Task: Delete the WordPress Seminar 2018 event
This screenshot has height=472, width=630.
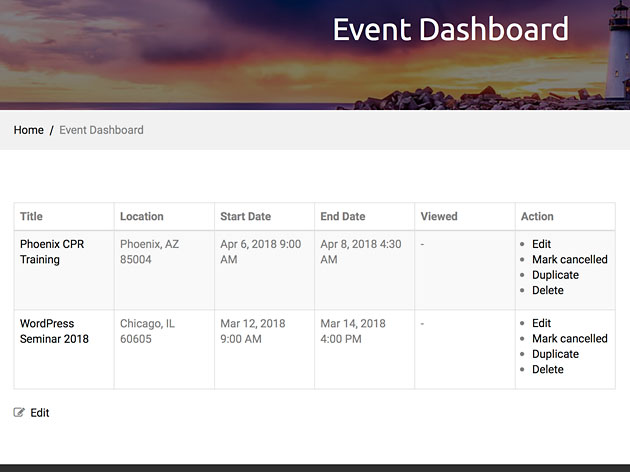Action: click(548, 369)
